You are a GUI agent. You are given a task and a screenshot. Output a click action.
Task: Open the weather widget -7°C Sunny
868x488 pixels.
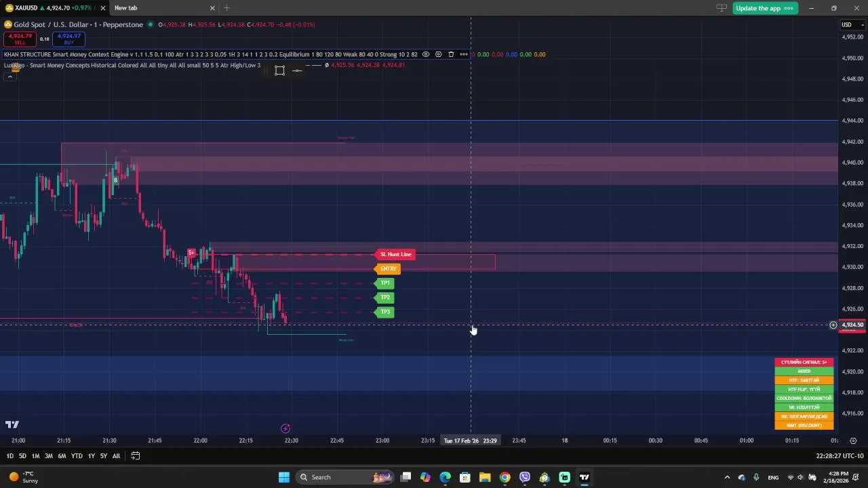point(23,477)
